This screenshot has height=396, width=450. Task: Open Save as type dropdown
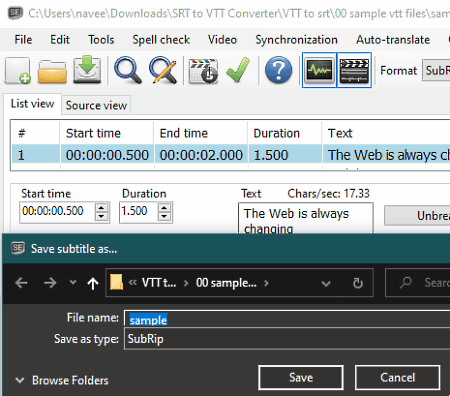point(287,339)
